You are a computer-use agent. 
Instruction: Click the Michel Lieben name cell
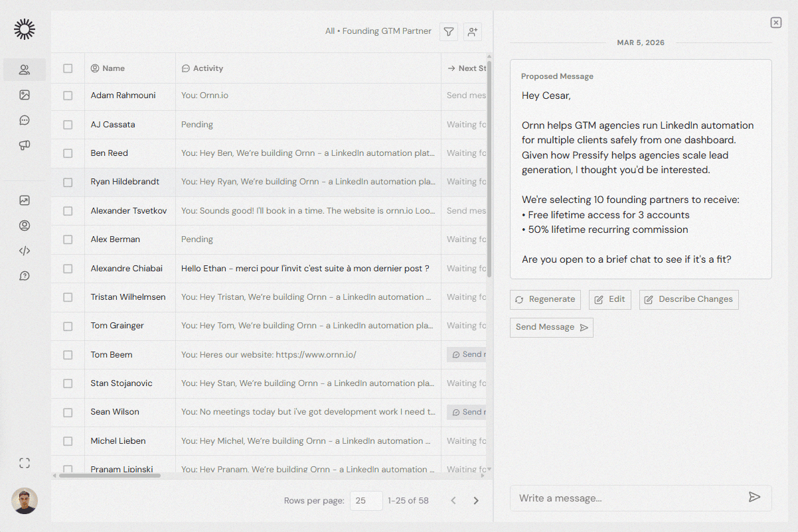[118, 441]
